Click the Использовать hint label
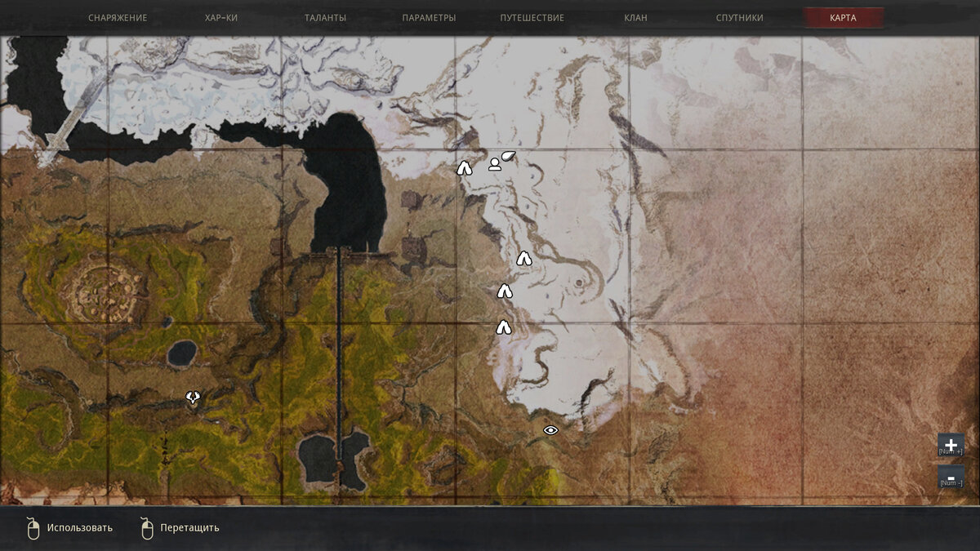This screenshot has width=980, height=551. (80, 527)
